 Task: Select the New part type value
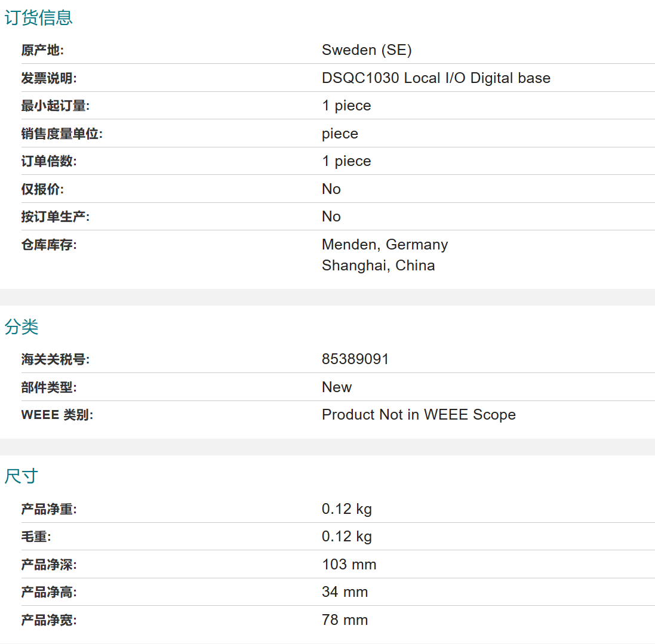pos(337,387)
